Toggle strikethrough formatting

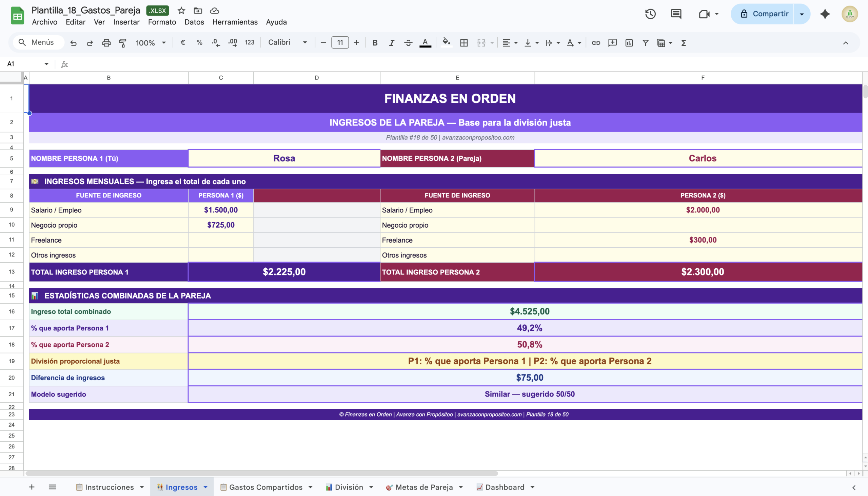(x=408, y=43)
